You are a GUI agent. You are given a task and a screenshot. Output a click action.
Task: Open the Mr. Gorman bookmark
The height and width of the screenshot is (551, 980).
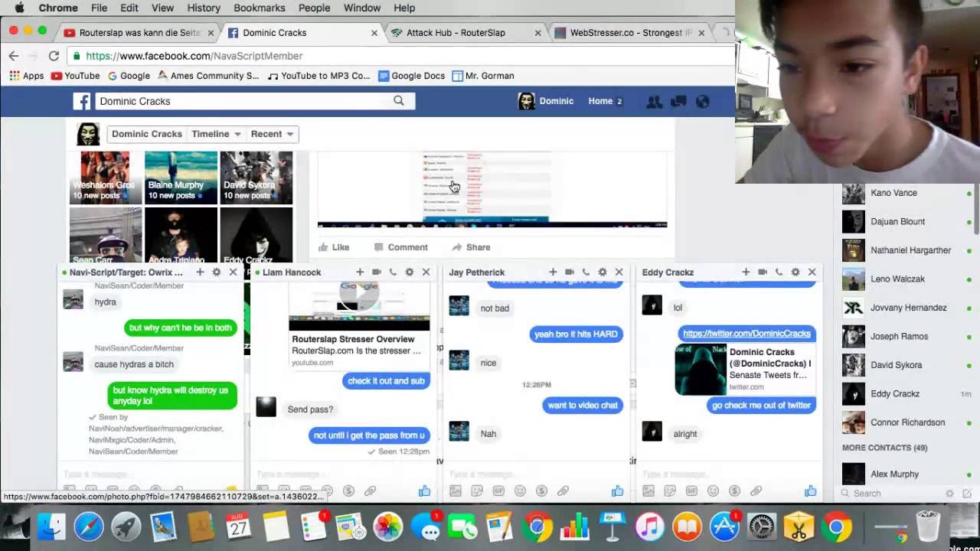click(483, 76)
